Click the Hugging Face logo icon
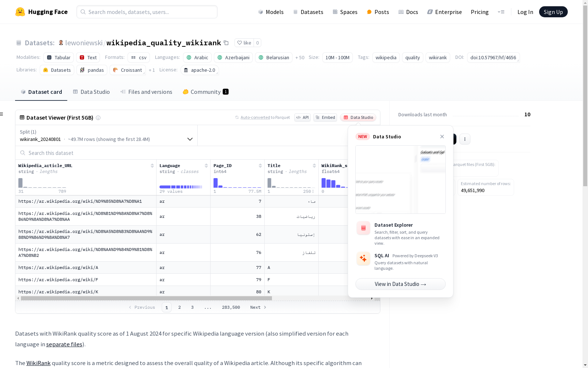 pos(20,12)
